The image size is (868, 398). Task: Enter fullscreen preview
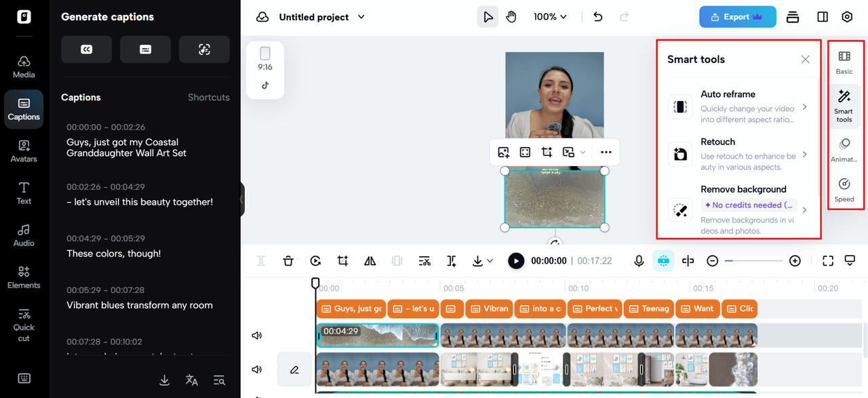(828, 261)
